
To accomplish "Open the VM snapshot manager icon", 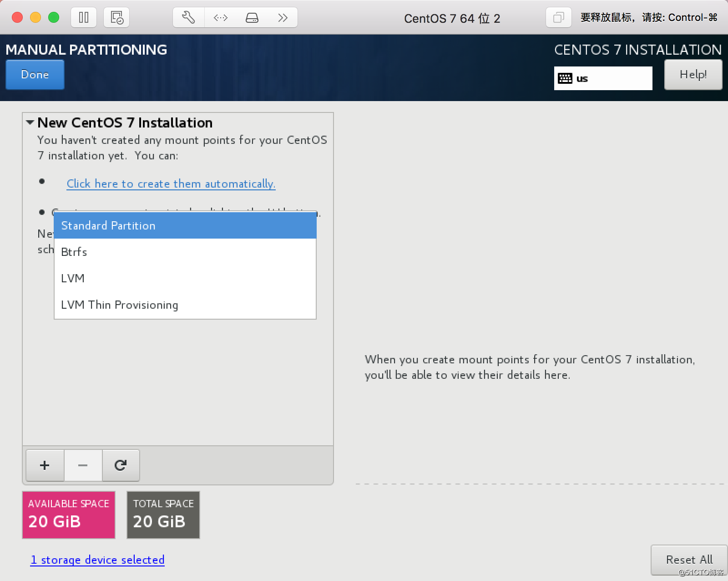I will (116, 18).
